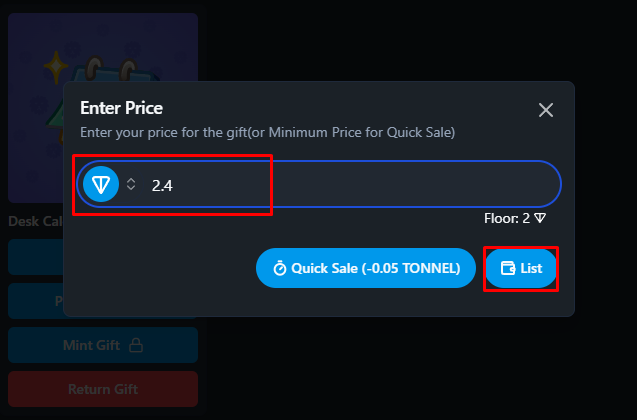The width and height of the screenshot is (637, 420).
Task: Select the Desk Cal gift title
Action: click(35, 221)
